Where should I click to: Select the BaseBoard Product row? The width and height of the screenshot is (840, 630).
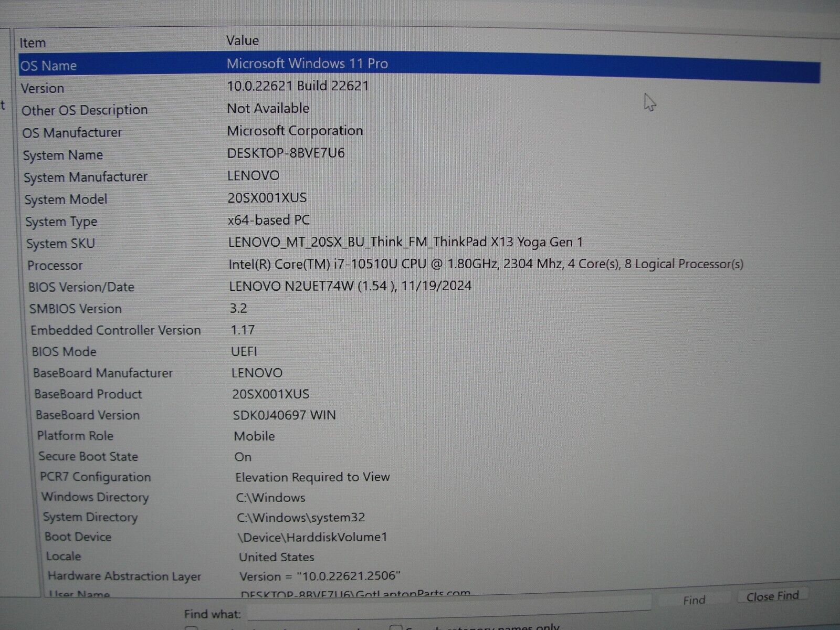(x=88, y=394)
